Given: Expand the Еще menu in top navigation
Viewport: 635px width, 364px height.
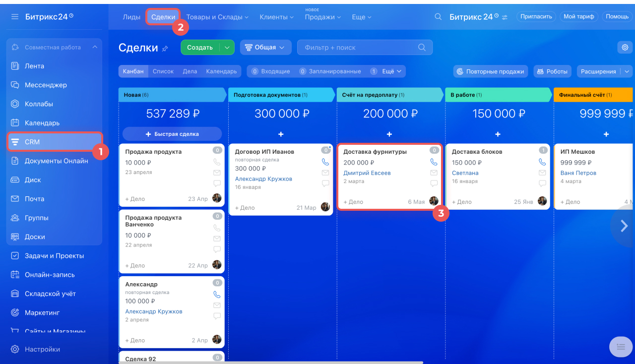Looking at the screenshot, I should pyautogui.click(x=362, y=17).
